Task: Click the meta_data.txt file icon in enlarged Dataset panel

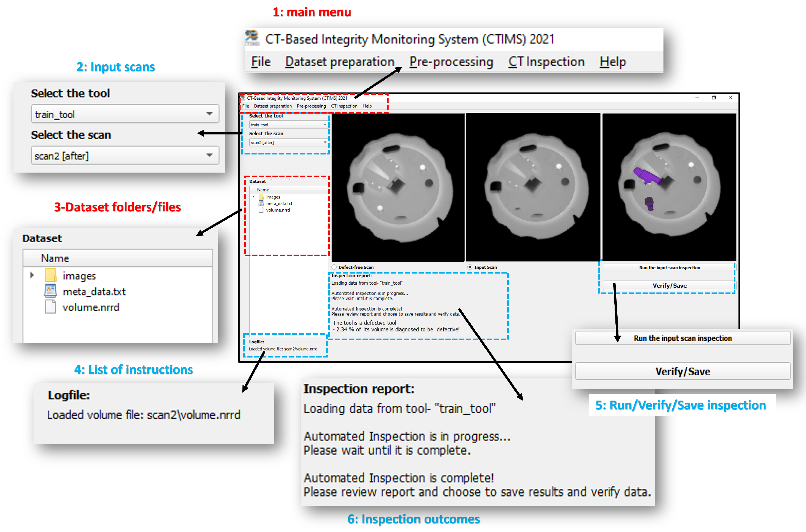Action: pos(51,291)
